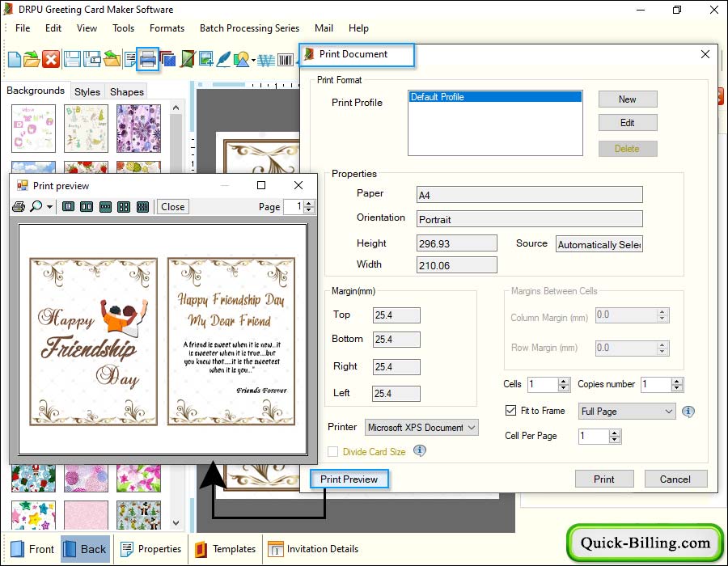Open Properties at bottom bar
The image size is (728, 566).
[x=150, y=549]
